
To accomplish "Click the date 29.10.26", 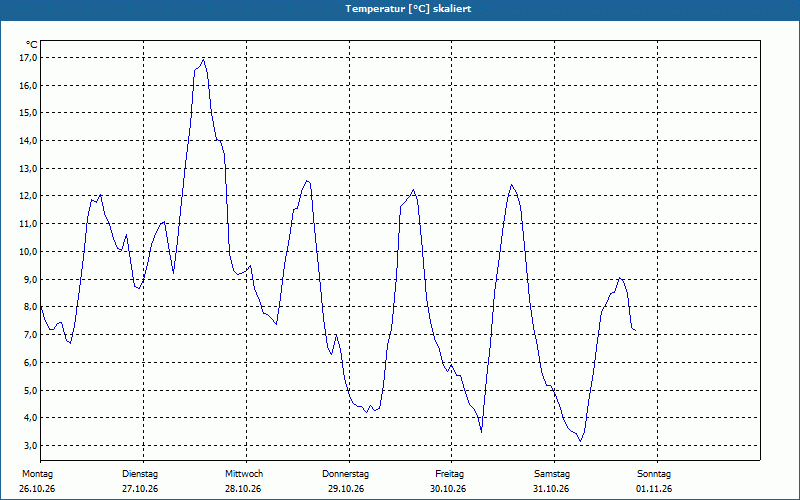I will (346, 489).
